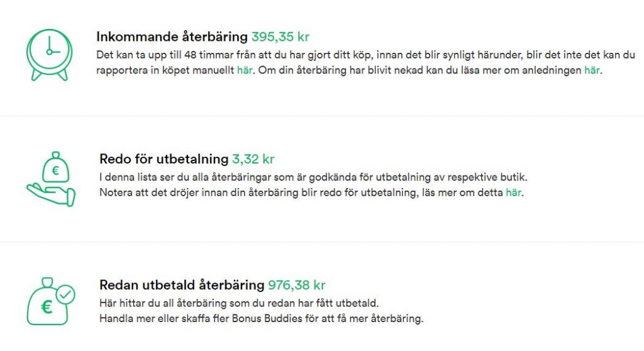Click the 'Notera att det dröjer' sentence
Screen dimensions: 644x351
[x=312, y=192]
